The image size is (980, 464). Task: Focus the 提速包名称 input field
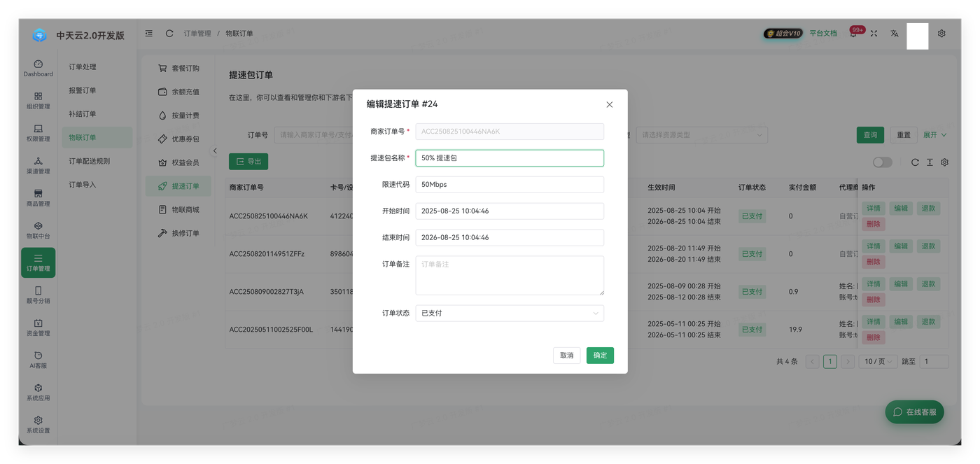510,158
